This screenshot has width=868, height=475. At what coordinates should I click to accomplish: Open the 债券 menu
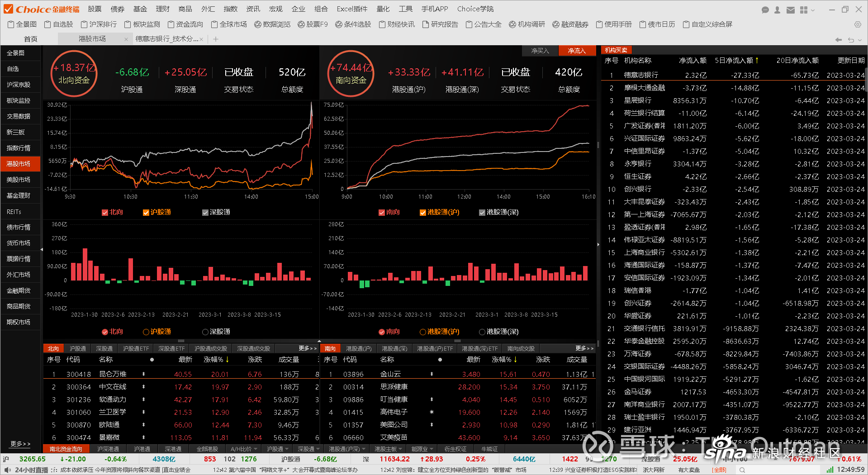click(x=118, y=9)
